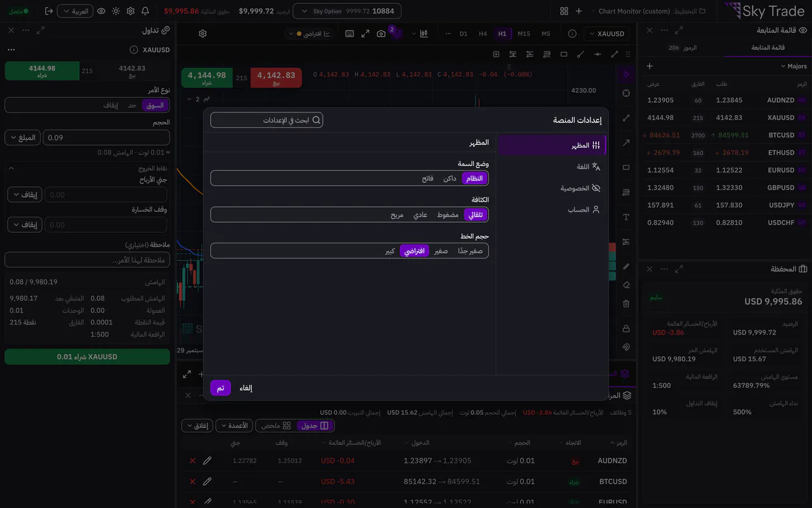The width and height of the screenshot is (812, 508).
Task: Click the logout icon in top bar
Action: 49,11
